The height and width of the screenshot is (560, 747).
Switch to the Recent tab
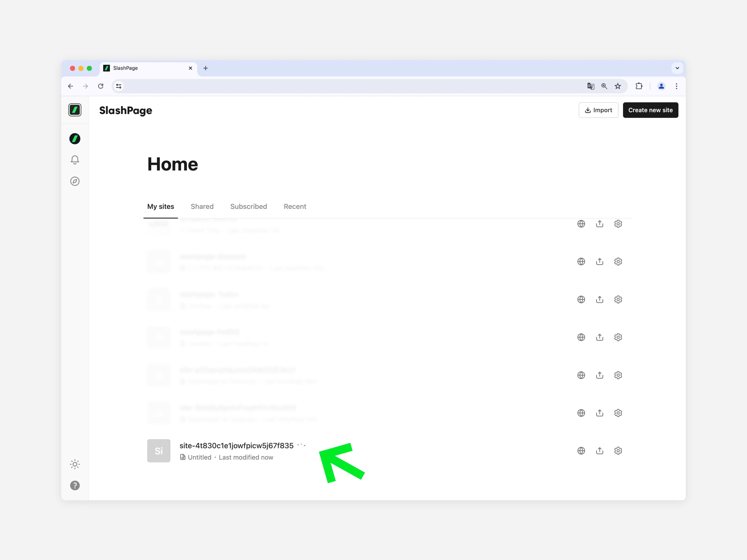295,207
